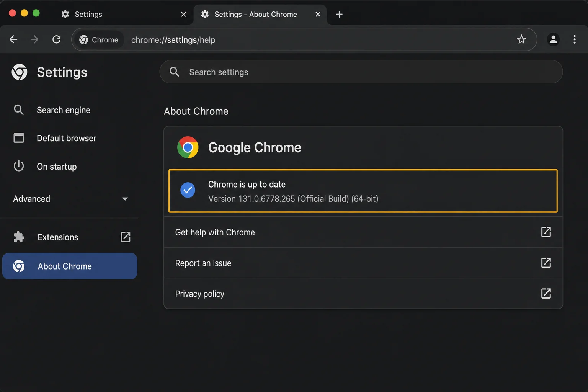The width and height of the screenshot is (588, 392).
Task: Click the forward navigation arrow
Action: 34,39
